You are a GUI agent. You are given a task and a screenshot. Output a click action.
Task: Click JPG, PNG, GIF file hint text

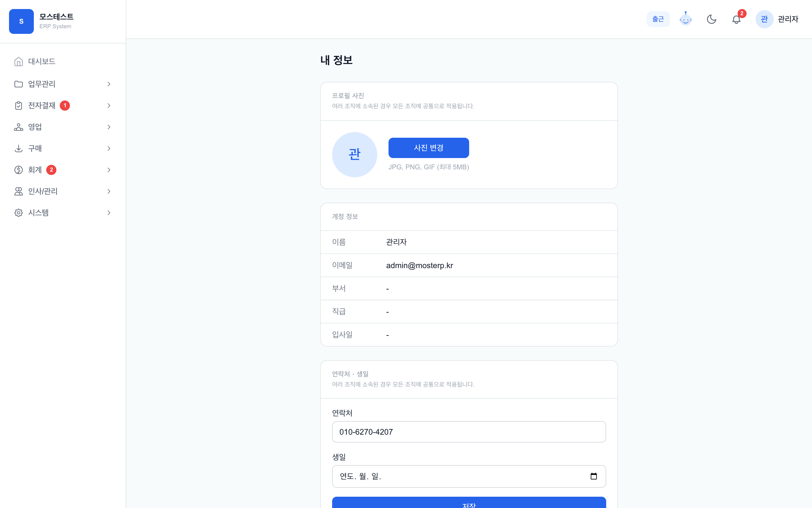coord(429,167)
